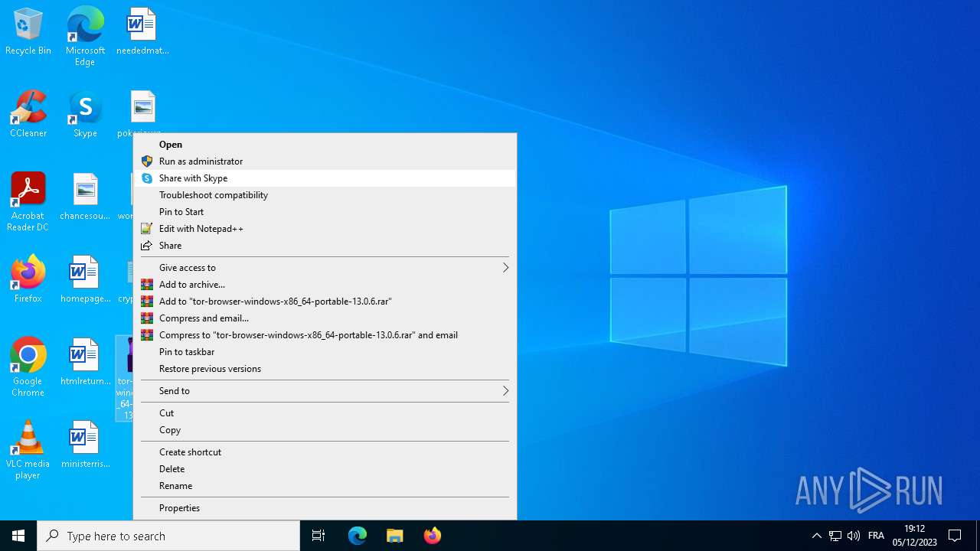Select the CCleaner desktop shortcut
This screenshot has width=980, height=551.
coord(28,114)
